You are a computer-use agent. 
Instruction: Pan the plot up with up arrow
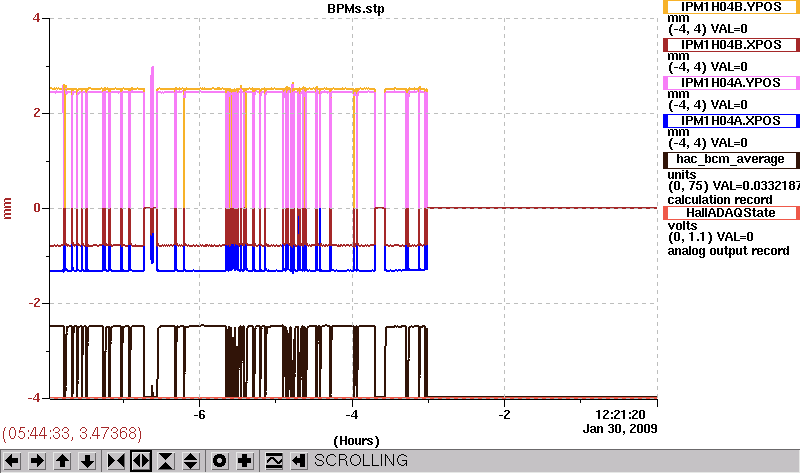point(62,461)
